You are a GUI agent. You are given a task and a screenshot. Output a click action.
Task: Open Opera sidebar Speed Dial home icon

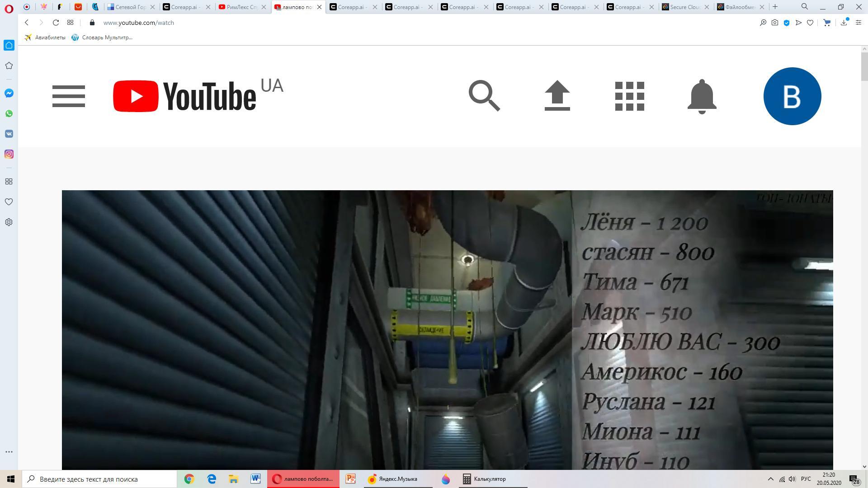coord(9,45)
